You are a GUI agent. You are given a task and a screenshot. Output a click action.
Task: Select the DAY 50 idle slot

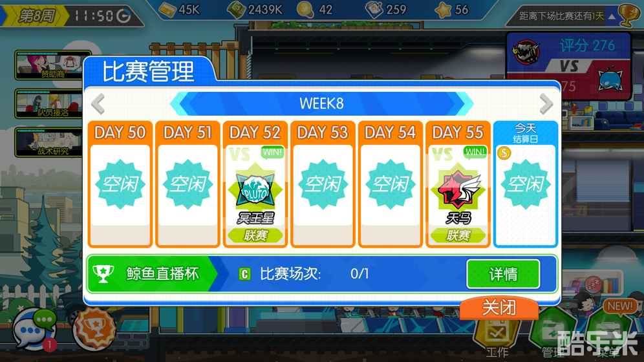(120, 184)
